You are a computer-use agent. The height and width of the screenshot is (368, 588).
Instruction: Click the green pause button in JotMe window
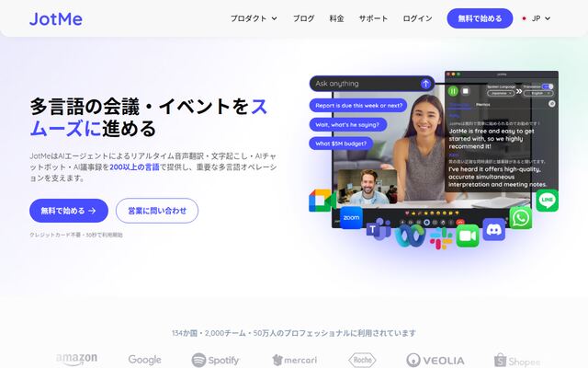click(453, 91)
